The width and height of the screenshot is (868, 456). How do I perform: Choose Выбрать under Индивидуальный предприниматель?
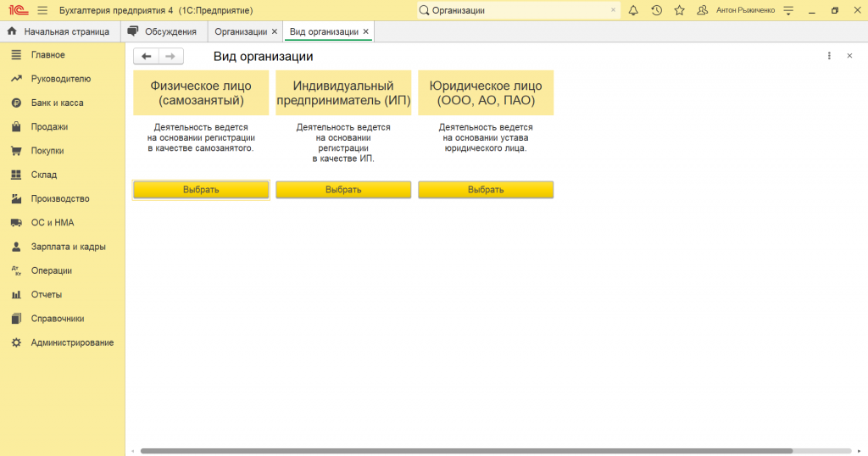[343, 190]
